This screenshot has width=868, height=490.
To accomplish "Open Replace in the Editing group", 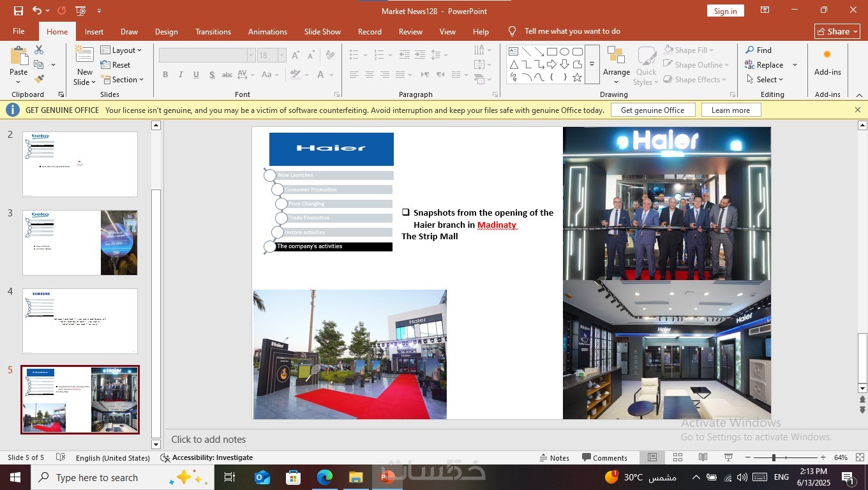I will 765,64.
